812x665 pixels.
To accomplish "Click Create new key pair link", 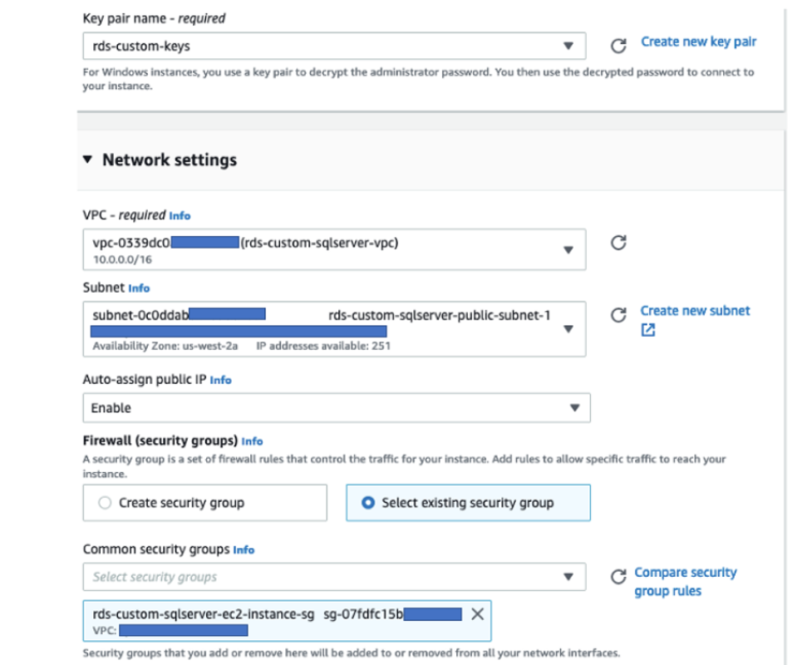I will (699, 42).
